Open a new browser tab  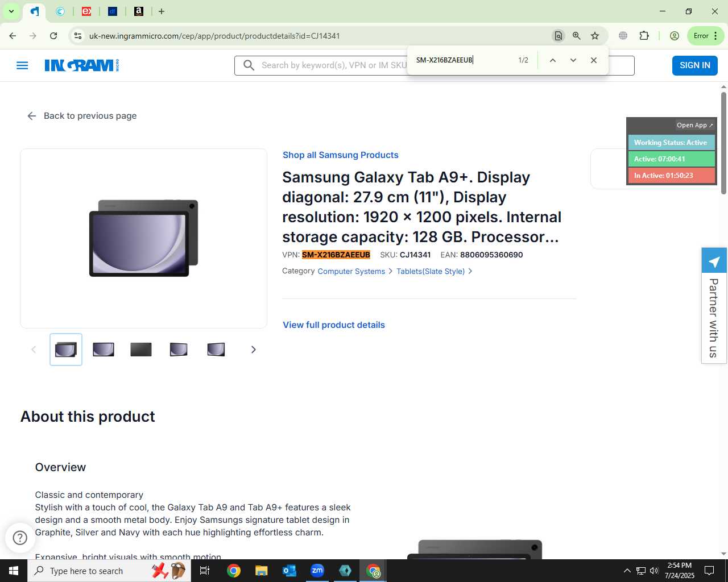[x=162, y=11]
